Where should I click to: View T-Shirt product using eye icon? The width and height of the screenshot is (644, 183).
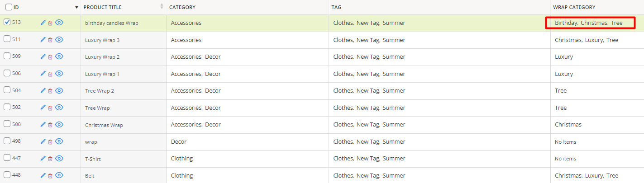(59, 158)
